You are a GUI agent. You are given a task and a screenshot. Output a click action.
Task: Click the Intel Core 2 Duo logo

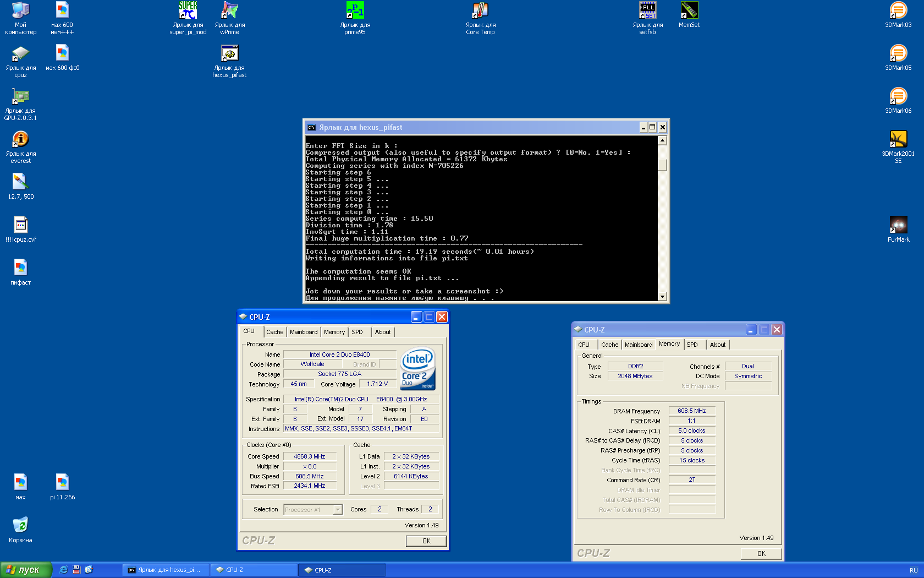418,369
